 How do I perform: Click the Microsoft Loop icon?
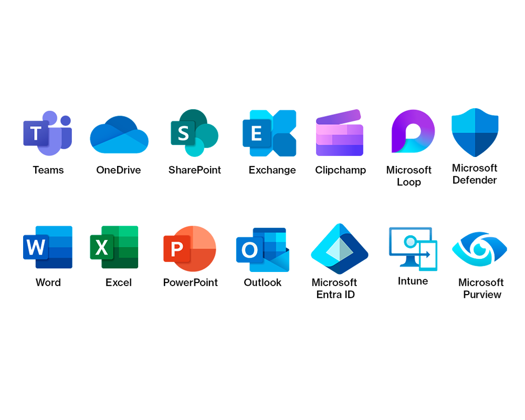tap(413, 131)
